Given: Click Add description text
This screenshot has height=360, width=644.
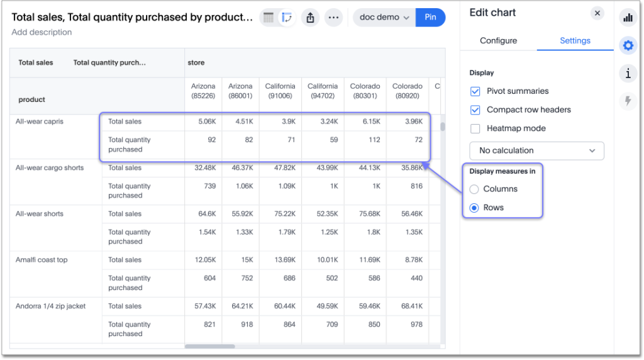Looking at the screenshot, I should [42, 32].
